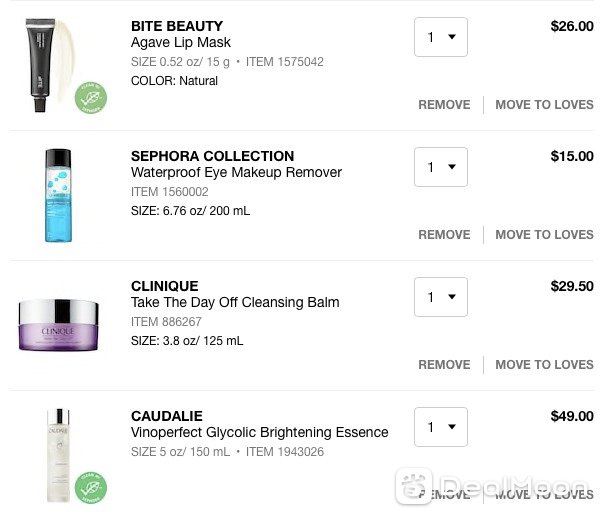Open Vinoperfect Glycolic Brightening Essence link

(x=259, y=432)
